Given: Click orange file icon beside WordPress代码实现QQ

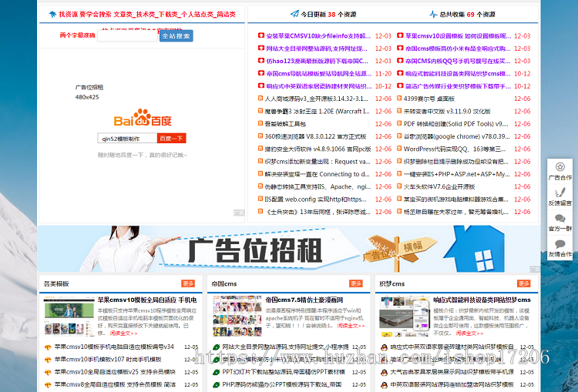Looking at the screenshot, I should point(399,149).
